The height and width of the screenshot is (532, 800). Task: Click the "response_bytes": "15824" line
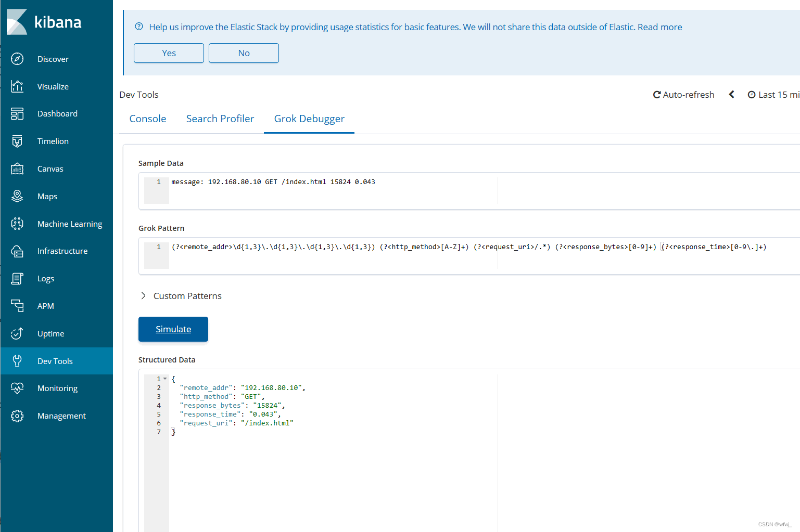(x=232, y=406)
